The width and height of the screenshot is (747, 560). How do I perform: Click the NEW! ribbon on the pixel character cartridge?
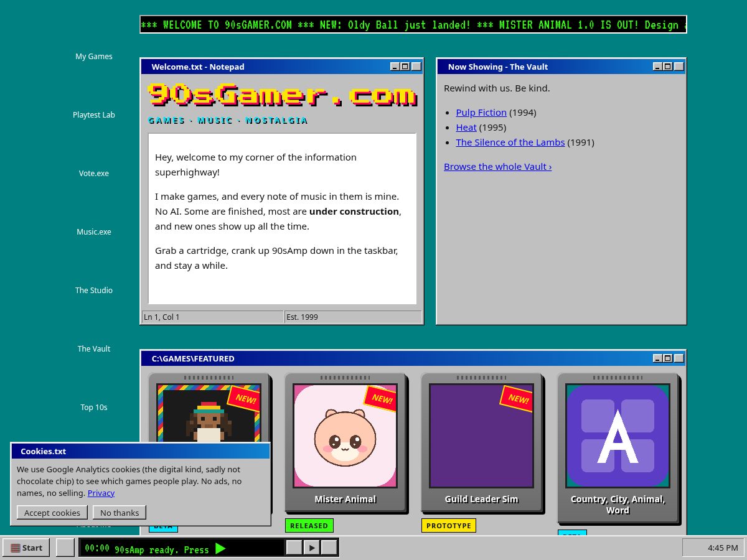[x=244, y=399]
